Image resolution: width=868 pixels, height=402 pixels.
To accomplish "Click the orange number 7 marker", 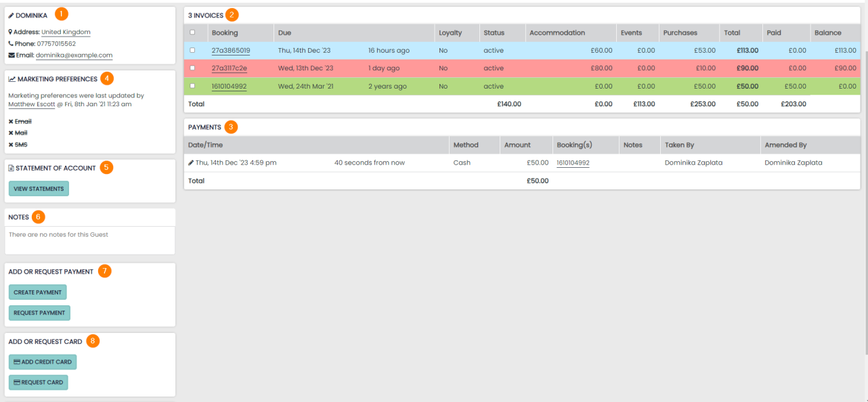I will [x=104, y=271].
